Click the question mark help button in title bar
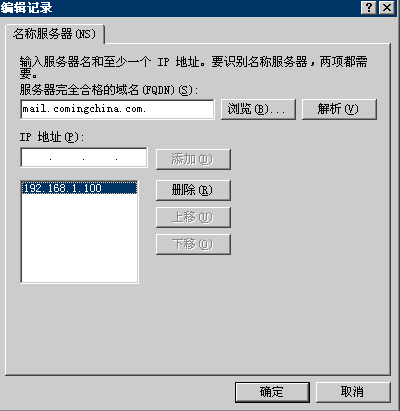 pyautogui.click(x=369, y=7)
